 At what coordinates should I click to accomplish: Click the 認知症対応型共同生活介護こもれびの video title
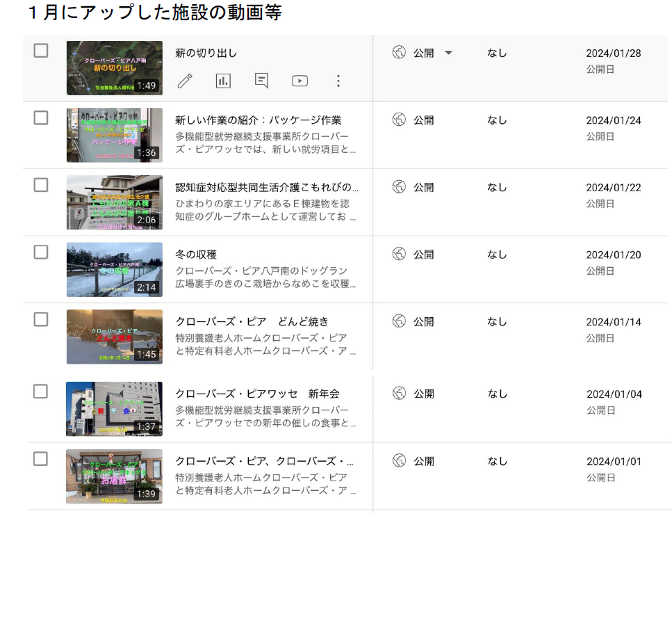point(267,188)
